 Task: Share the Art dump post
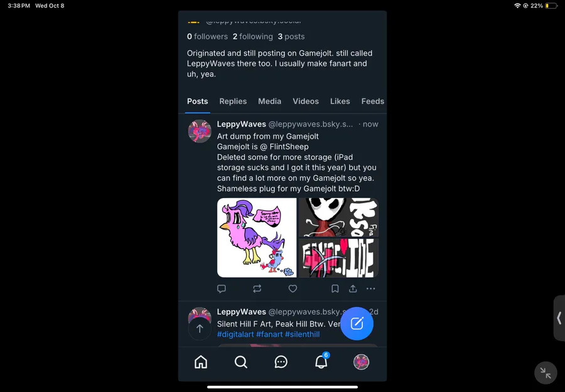pos(353,289)
